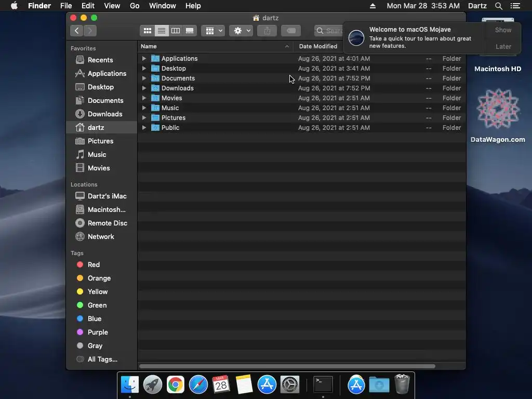Open the File menu
This screenshot has height=399, width=532.
point(66,6)
